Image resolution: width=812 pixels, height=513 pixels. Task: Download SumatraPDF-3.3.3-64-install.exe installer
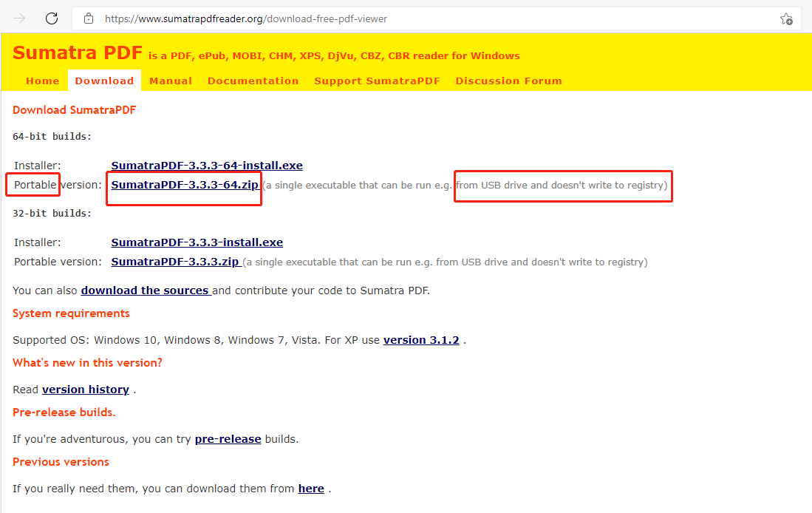tap(207, 166)
